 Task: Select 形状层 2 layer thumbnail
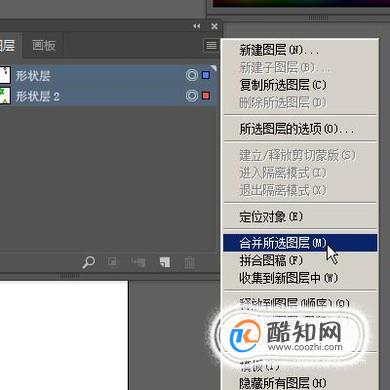(5, 96)
